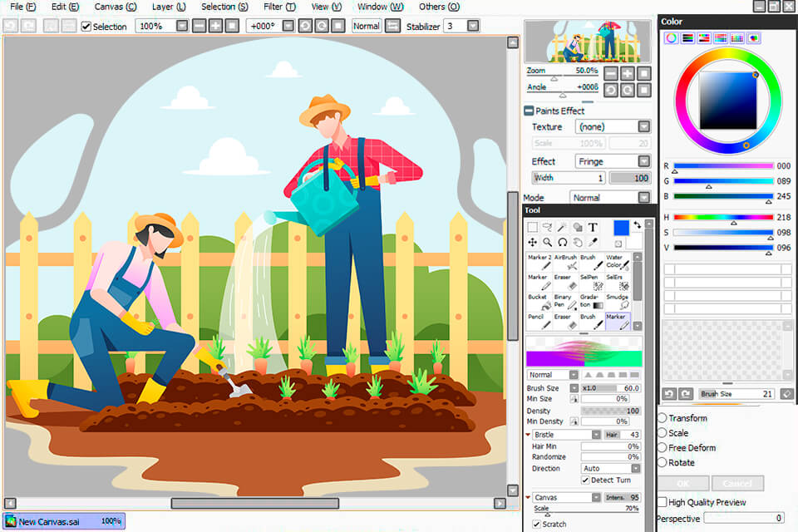This screenshot has width=798, height=532.
Task: Select the Lasso tool
Action: coord(547,227)
